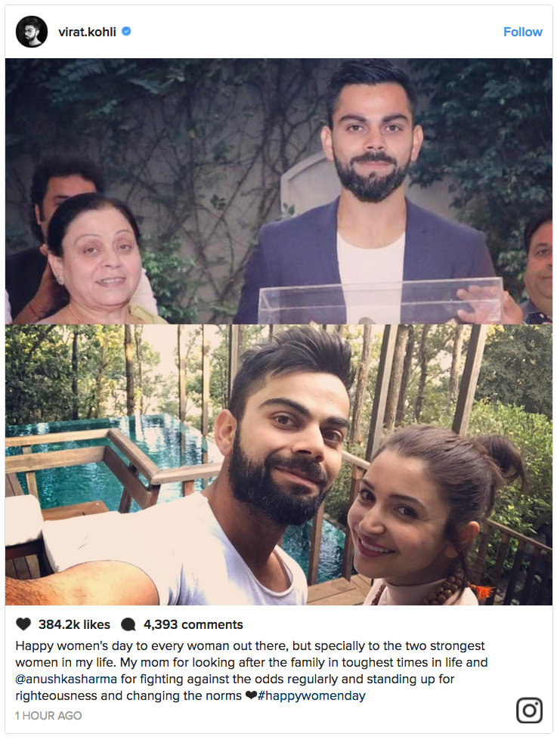
Task: Click the blue verified badge
Action: pyautogui.click(x=126, y=31)
